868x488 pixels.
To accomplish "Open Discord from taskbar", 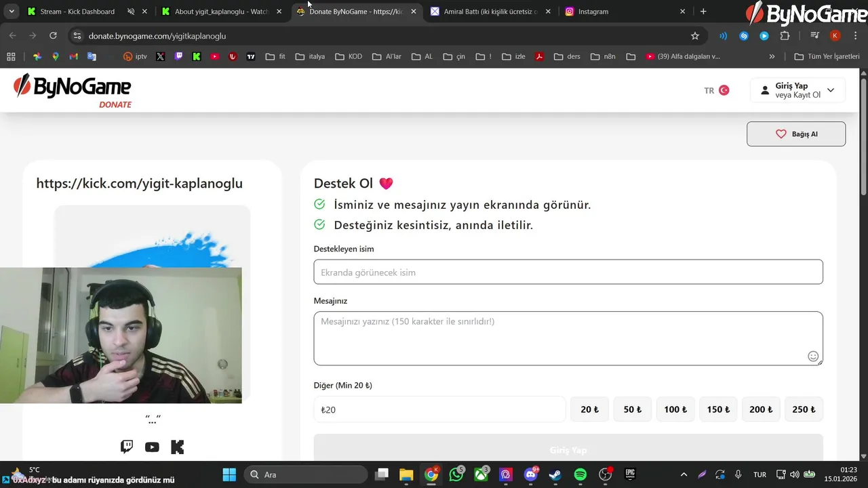I will click(531, 474).
